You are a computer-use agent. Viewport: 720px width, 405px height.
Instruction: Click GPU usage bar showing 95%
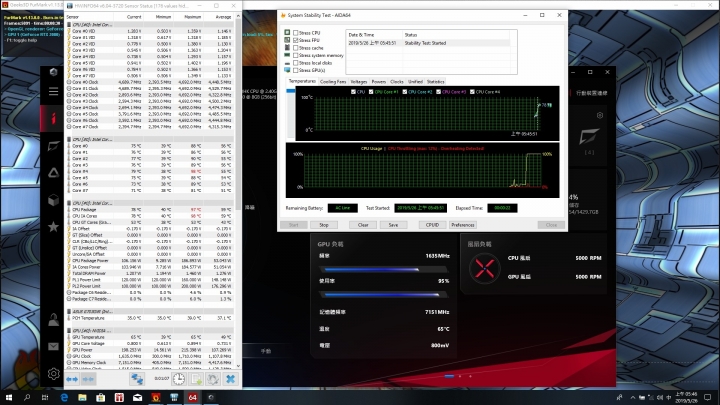click(383, 294)
